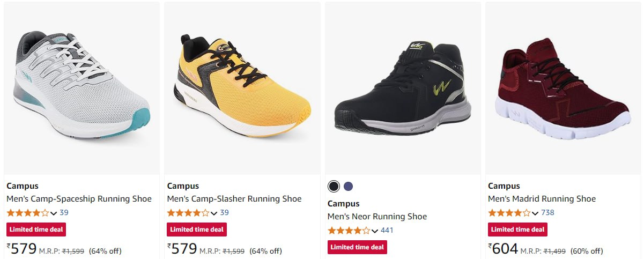Click star rating icons of Camp-Spaceship shoe
Image resolution: width=644 pixels, height=259 pixels.
pos(27,213)
